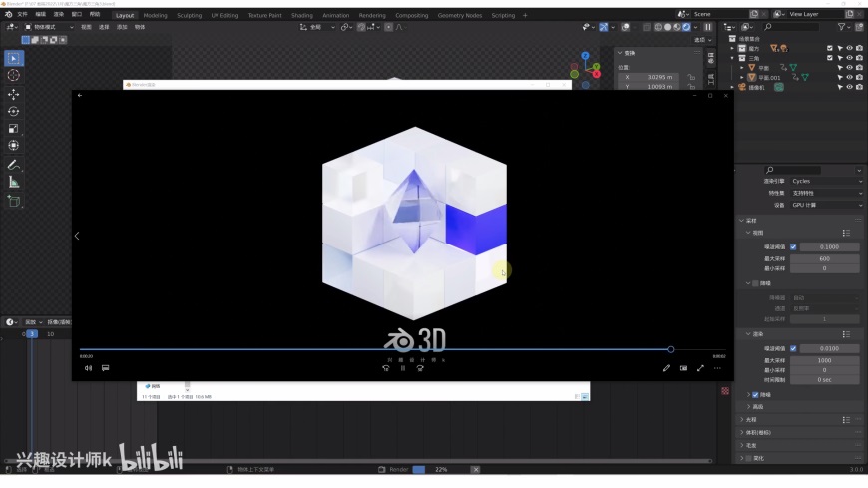Switch to solid viewport shading
The image size is (868, 488).
pos(668,27)
